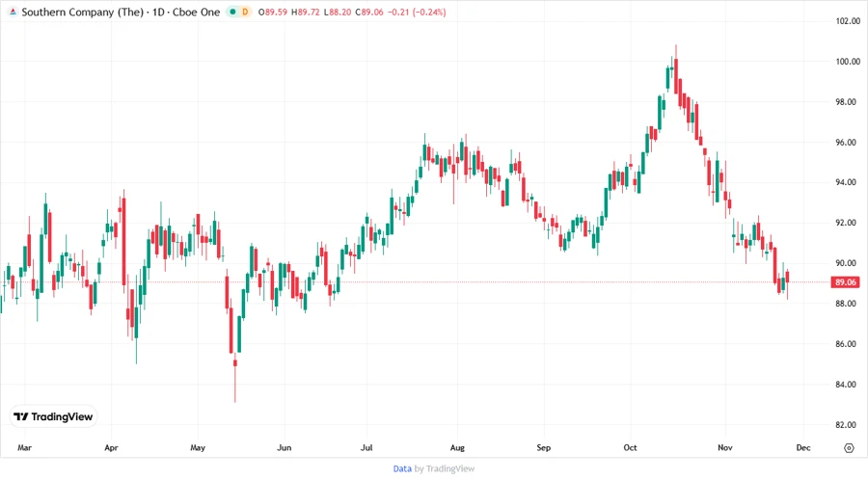Click the Mar label on time axis

(24, 447)
